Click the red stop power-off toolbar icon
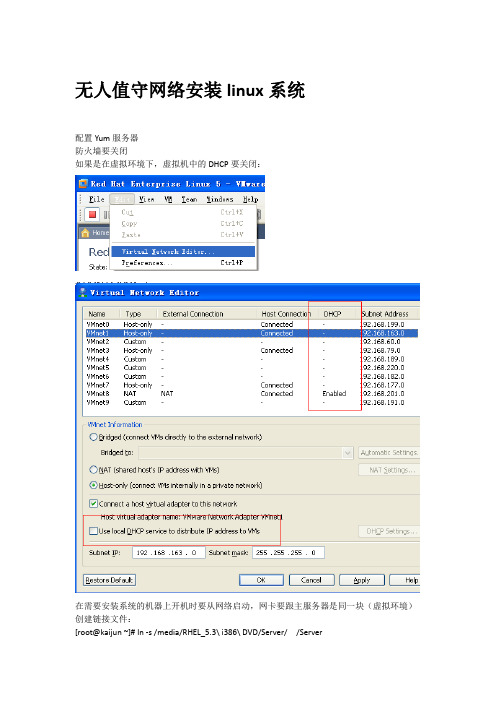Screen dimensions: 496x702 click(92, 214)
